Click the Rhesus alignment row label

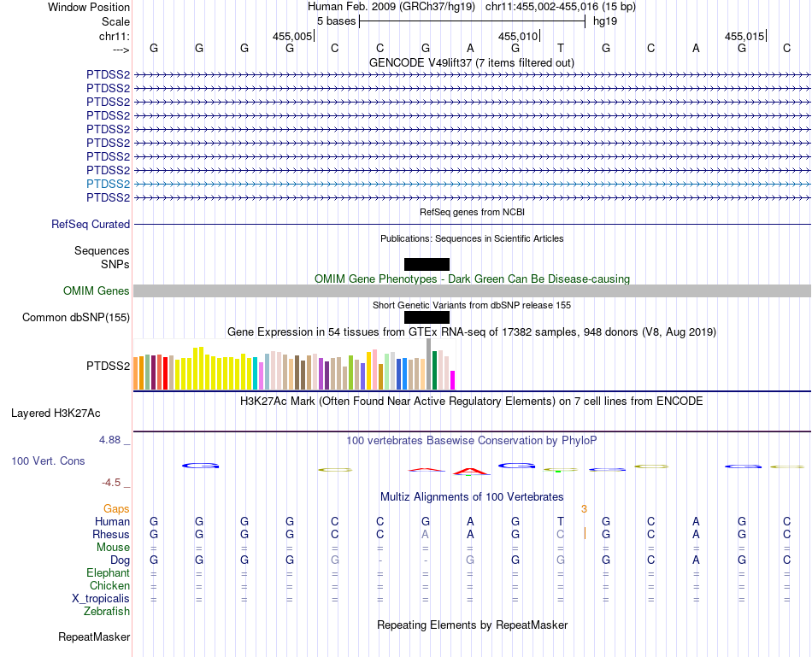click(x=111, y=534)
